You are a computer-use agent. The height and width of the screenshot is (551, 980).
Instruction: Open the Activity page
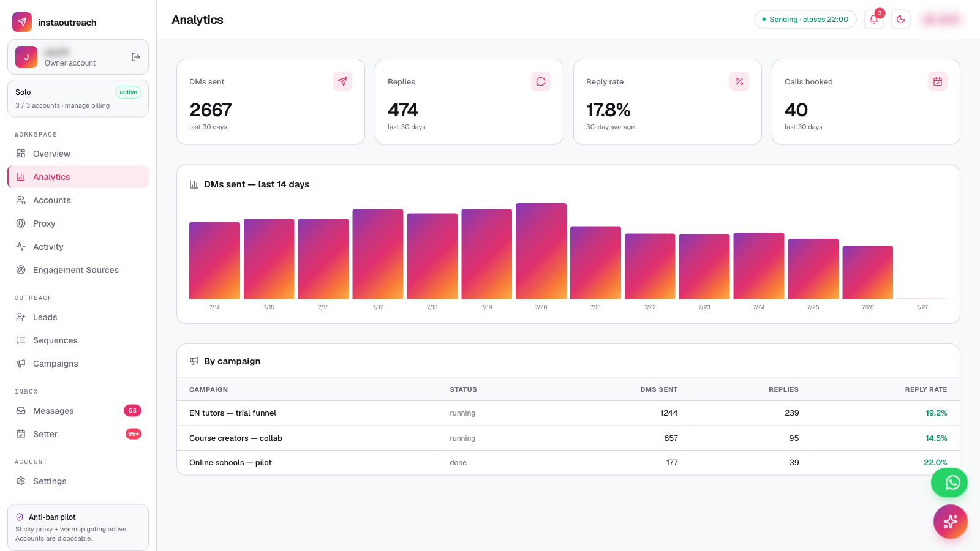(78, 247)
